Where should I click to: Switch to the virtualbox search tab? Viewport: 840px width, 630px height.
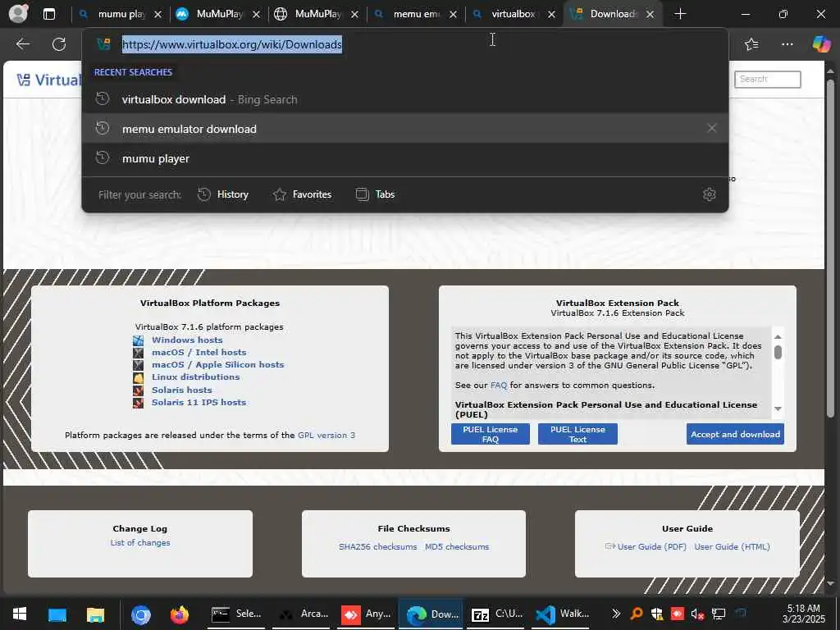(x=513, y=14)
